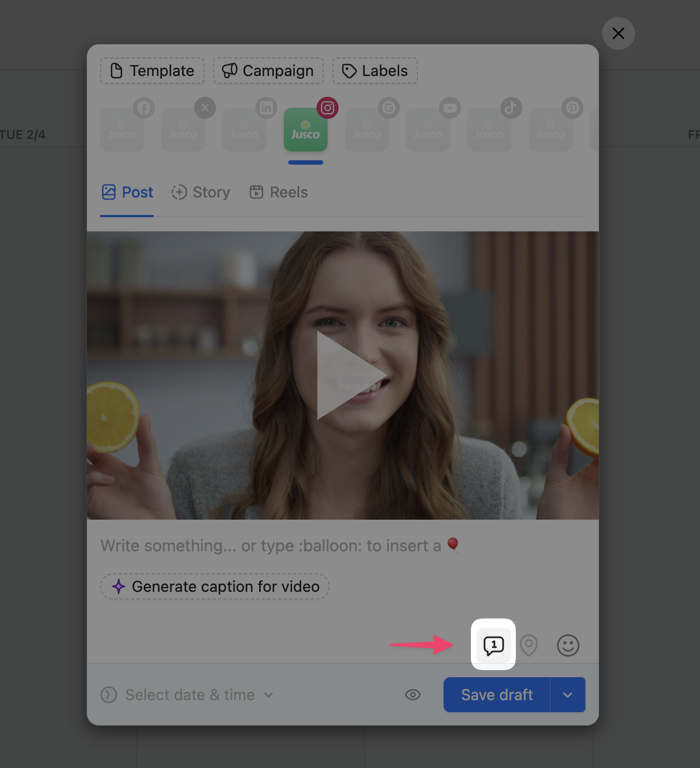Enable the Pinterest Jusco account
This screenshot has width=700, height=768.
pos(551,130)
